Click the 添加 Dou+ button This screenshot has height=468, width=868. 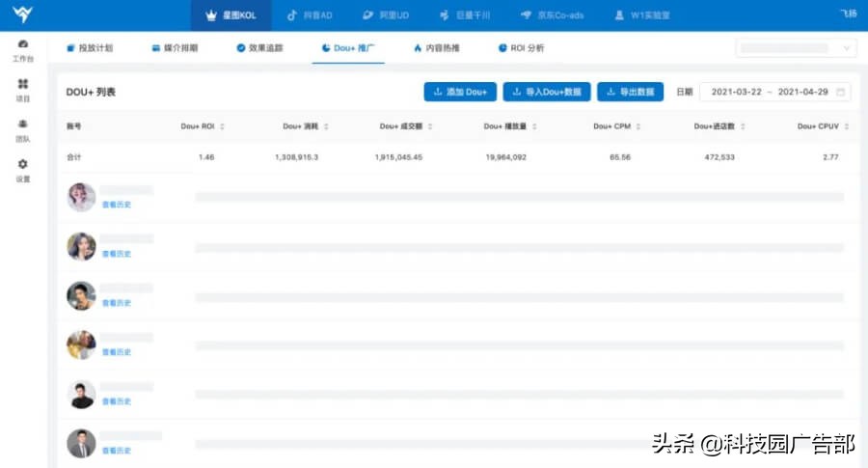click(x=460, y=92)
